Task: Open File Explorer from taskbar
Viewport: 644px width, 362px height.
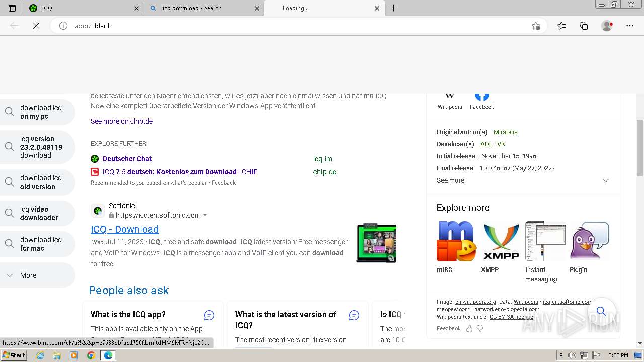Action: coord(57,355)
